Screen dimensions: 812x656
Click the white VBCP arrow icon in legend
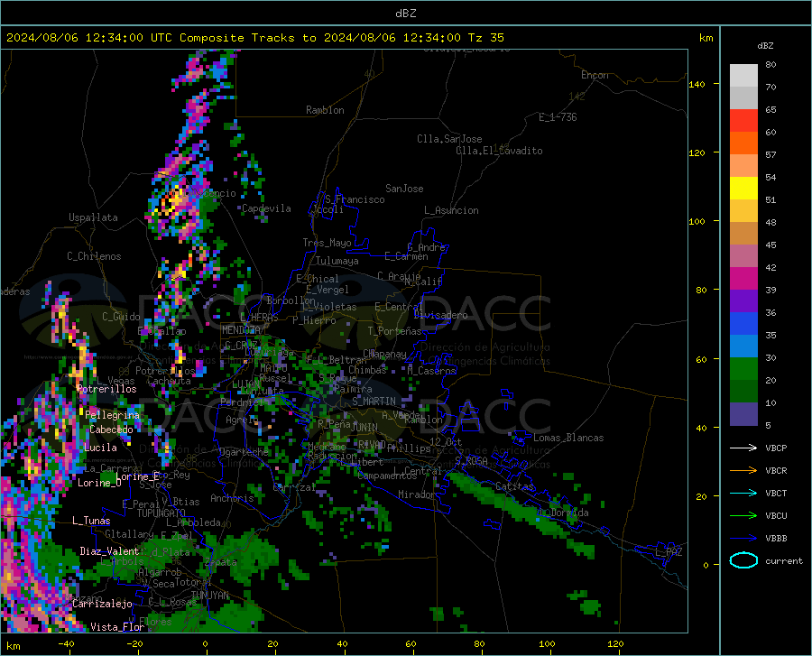coord(743,448)
